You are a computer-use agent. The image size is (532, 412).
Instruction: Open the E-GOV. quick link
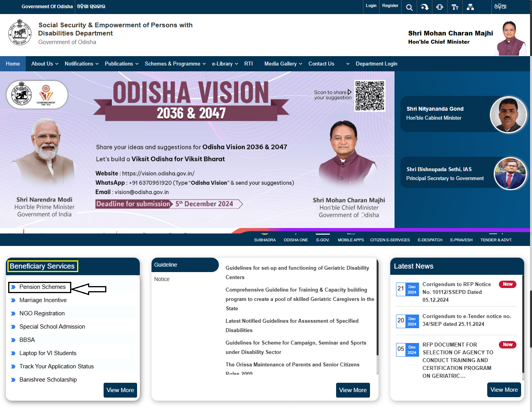[x=323, y=240]
